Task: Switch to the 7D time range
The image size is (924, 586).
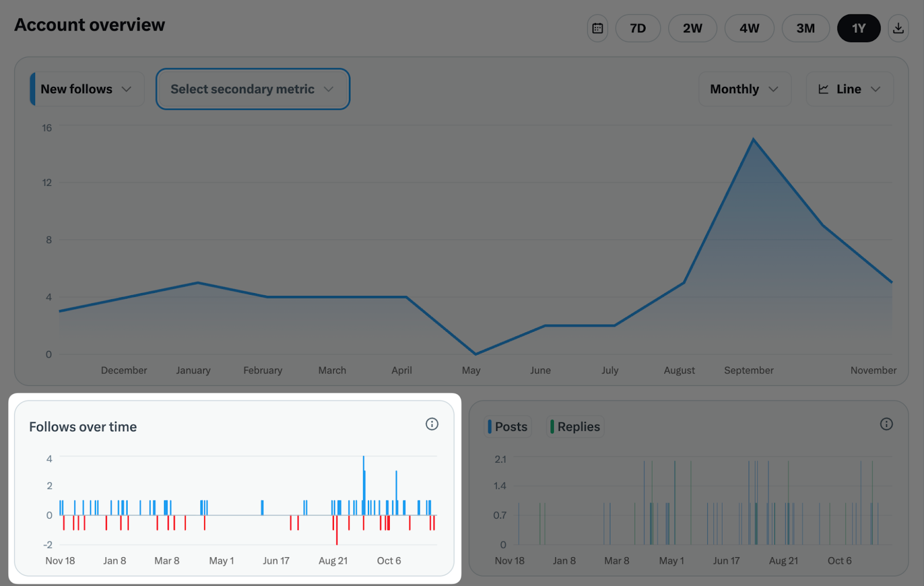Action: (638, 28)
